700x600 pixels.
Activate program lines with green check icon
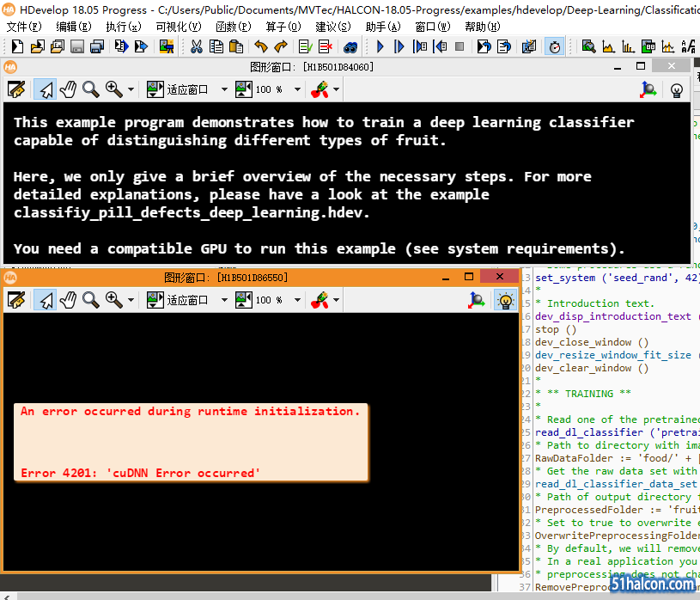[306, 46]
